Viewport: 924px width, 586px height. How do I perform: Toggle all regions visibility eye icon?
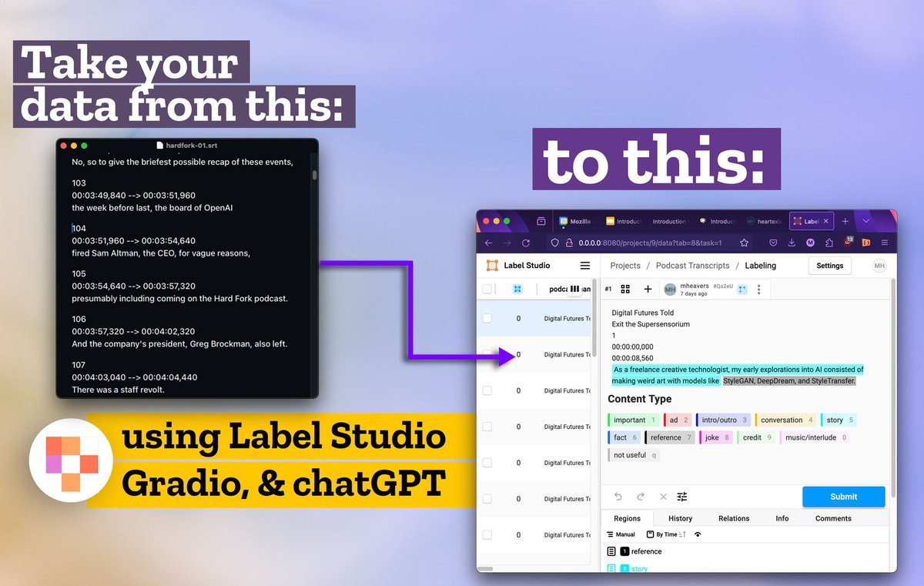[x=698, y=534]
